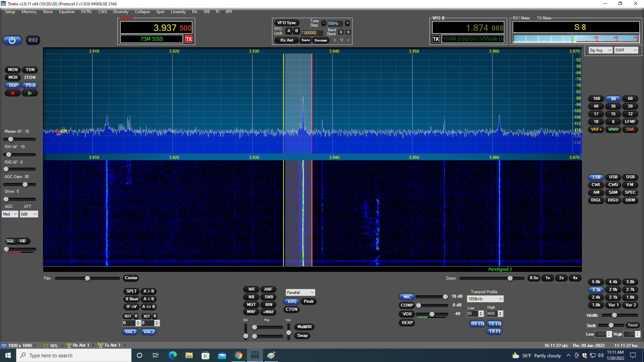Viewport: 644px width, 362px height.
Task: Click the tune step plus button
Action: coord(347,23)
